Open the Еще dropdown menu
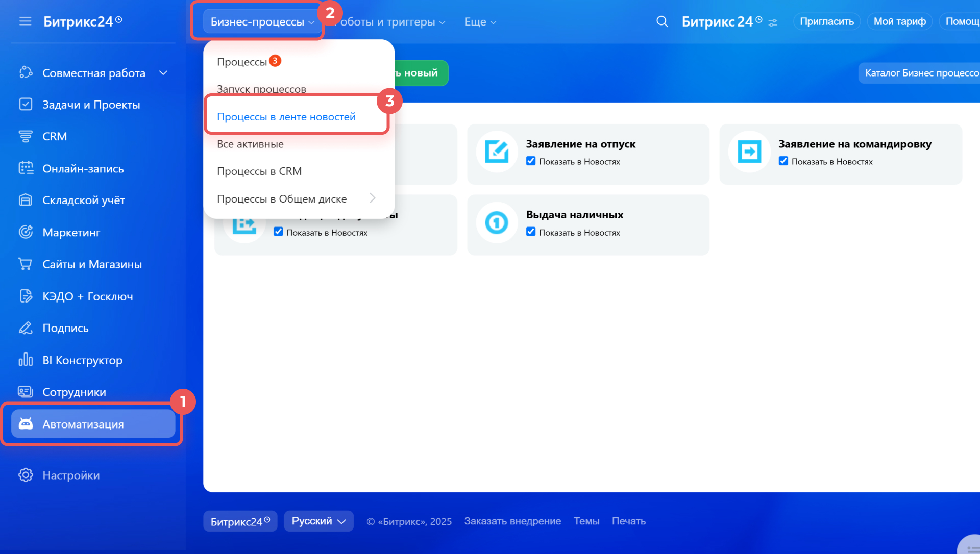The image size is (980, 554). [480, 22]
